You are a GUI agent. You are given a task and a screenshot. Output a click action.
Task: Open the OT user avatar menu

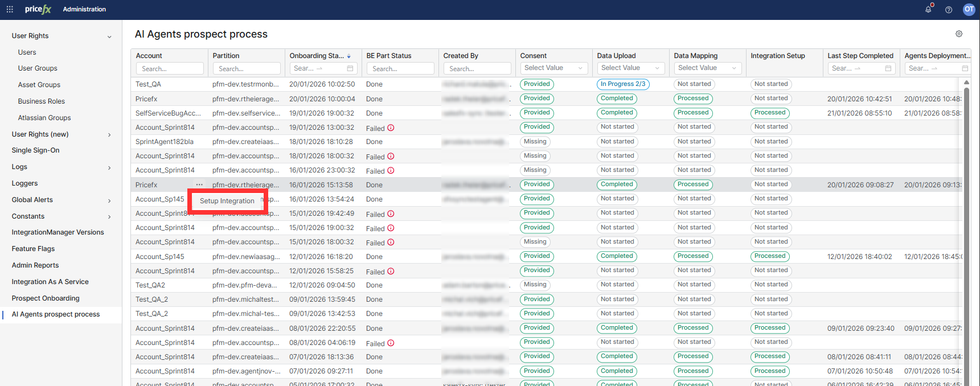point(969,9)
